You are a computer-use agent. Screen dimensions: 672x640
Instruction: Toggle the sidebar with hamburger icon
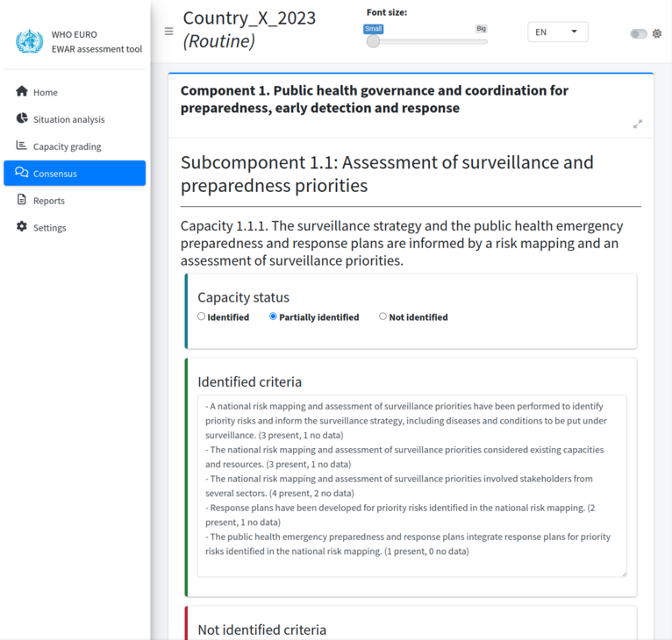pyautogui.click(x=168, y=32)
